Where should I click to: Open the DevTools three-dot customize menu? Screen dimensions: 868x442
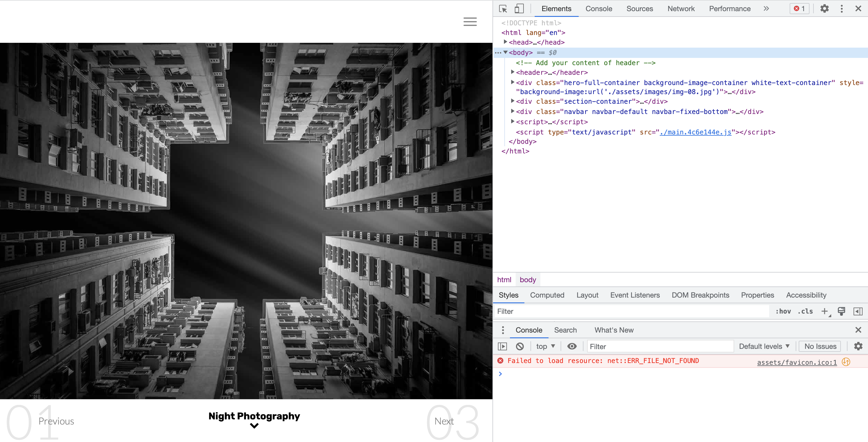841,8
